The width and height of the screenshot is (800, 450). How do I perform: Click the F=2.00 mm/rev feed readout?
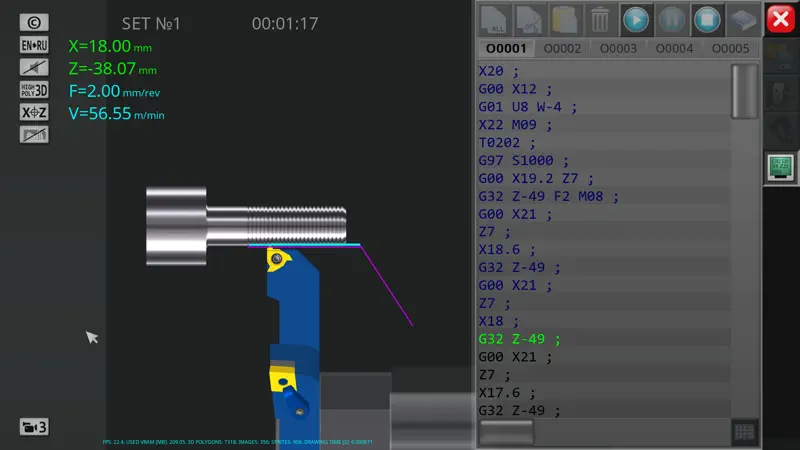(x=114, y=91)
